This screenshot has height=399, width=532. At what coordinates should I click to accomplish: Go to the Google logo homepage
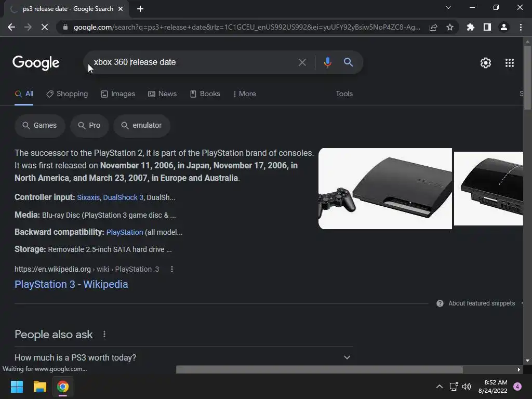36,63
